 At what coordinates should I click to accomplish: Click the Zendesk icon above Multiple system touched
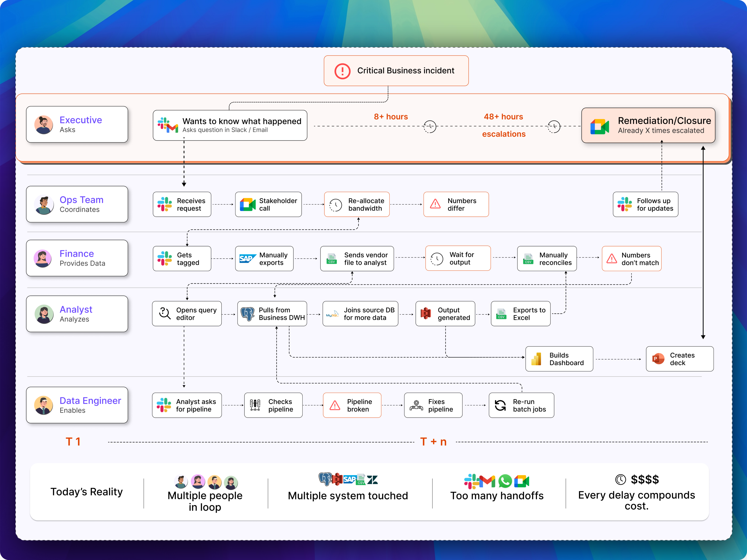click(x=372, y=480)
